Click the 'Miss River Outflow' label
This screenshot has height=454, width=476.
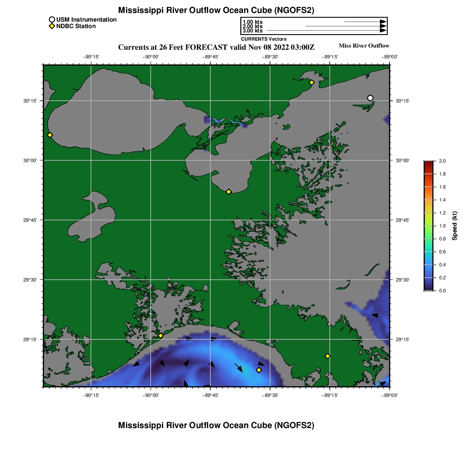tap(363, 46)
